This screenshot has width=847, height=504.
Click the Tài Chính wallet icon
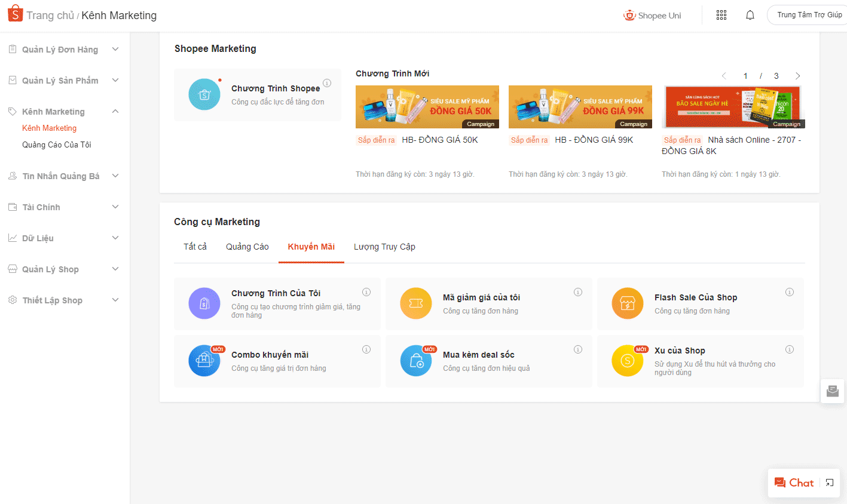[13, 207]
